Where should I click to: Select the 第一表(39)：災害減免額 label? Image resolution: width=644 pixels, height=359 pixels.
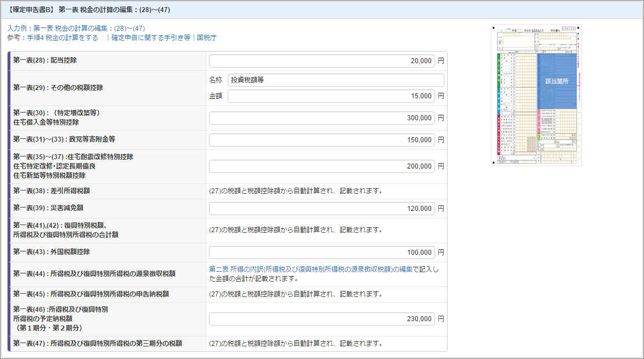coord(48,208)
